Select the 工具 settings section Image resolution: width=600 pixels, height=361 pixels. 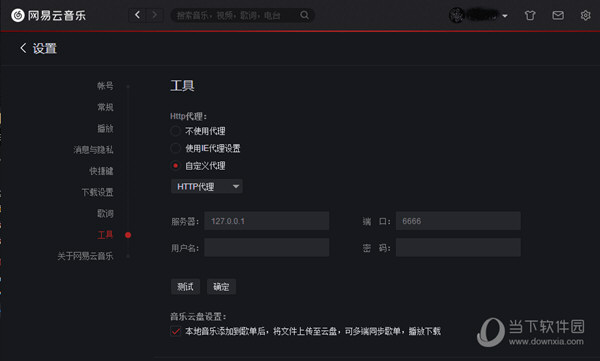105,235
